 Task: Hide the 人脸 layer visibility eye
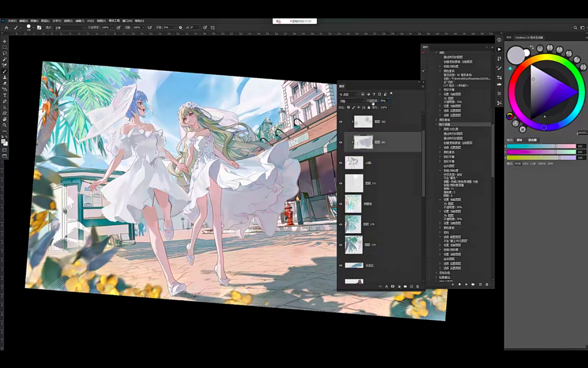pos(341,162)
